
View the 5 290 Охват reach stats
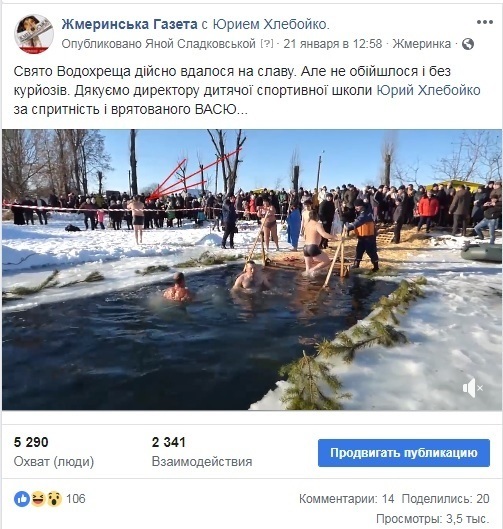pyautogui.click(x=54, y=451)
